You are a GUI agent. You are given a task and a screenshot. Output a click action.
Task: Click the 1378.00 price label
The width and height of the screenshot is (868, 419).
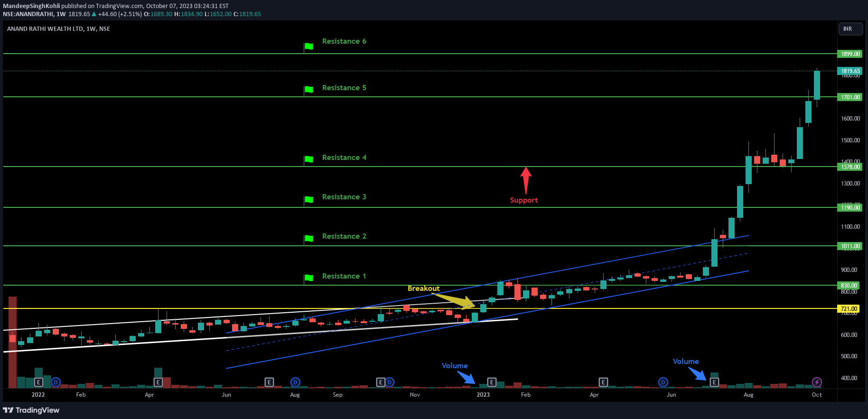point(850,167)
